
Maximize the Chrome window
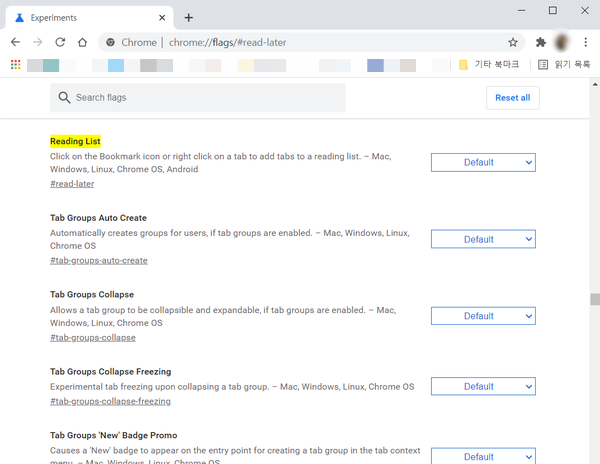click(553, 10)
